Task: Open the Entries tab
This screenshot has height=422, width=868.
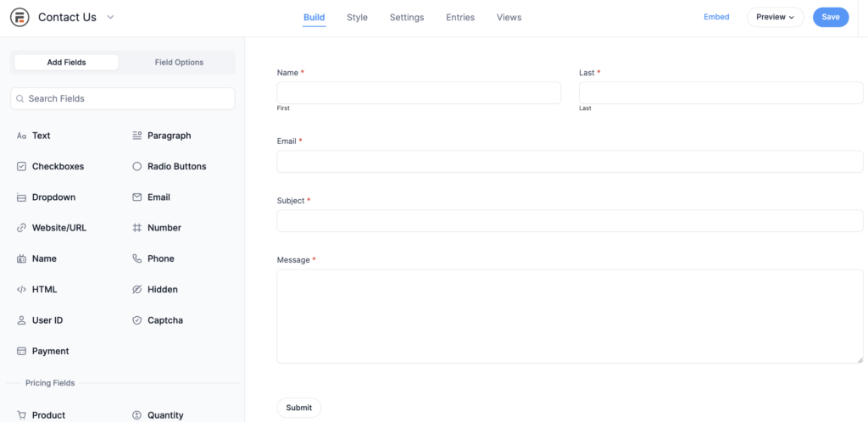Action: pos(460,17)
